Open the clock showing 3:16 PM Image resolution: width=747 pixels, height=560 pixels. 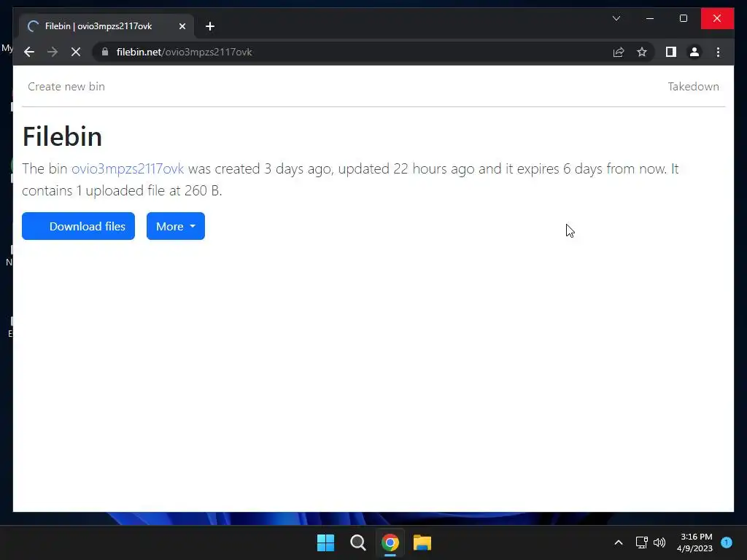[694, 542]
